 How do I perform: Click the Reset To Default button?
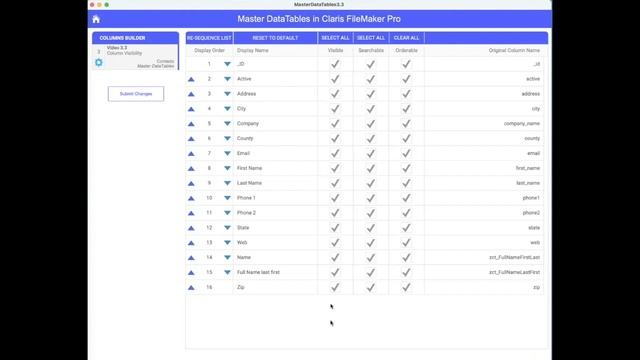(276, 38)
